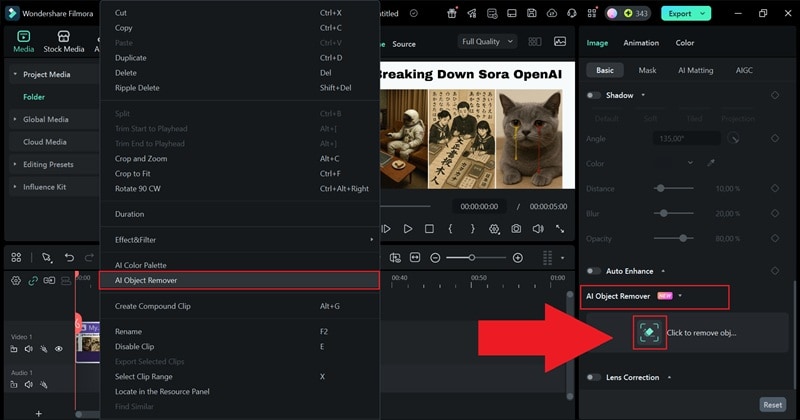The width and height of the screenshot is (800, 420).
Task: Collapse the AI Object Remover section arrow
Action: click(680, 295)
